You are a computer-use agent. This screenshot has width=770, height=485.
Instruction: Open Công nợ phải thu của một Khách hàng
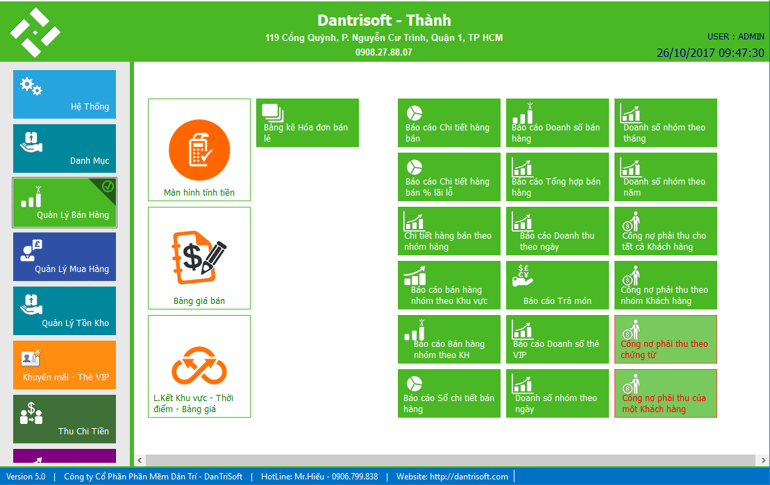tap(665, 394)
